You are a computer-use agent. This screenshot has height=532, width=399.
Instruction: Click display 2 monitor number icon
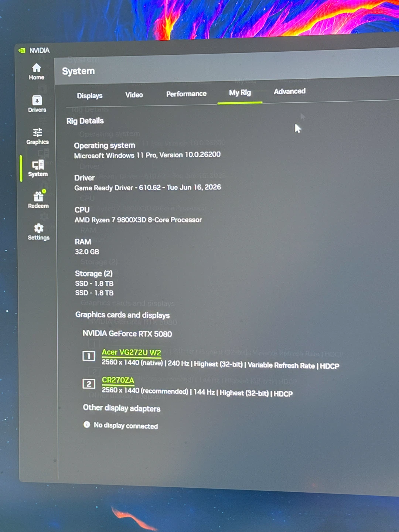tap(89, 384)
